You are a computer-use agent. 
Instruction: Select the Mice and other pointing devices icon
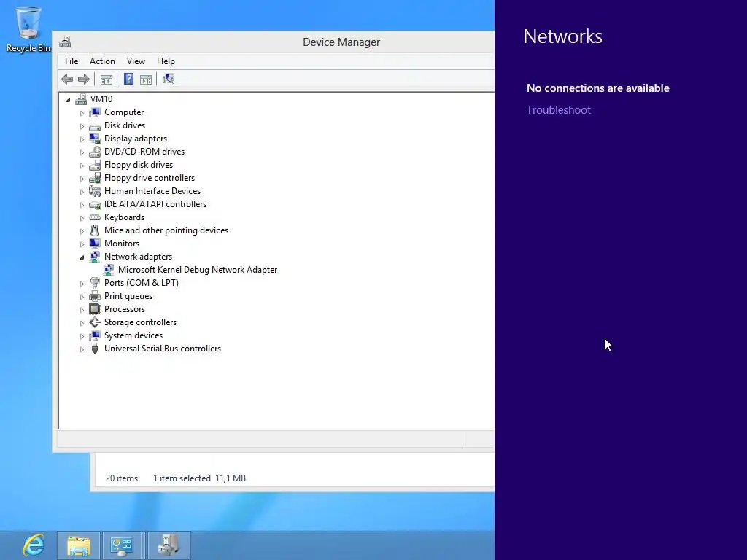[x=95, y=230]
